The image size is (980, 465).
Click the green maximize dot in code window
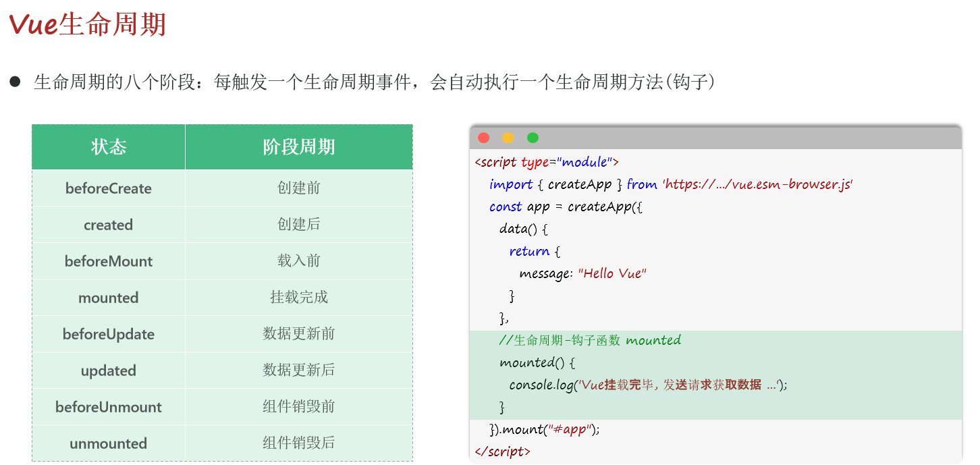[533, 138]
